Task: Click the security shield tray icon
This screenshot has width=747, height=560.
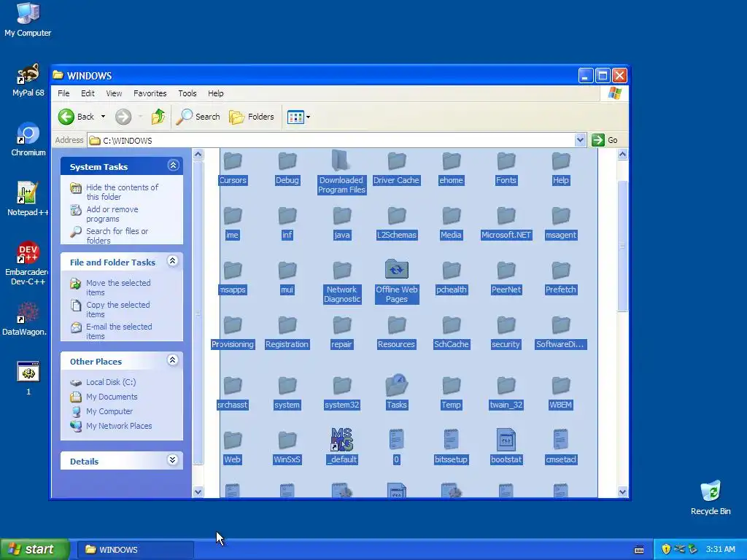Action: click(666, 549)
